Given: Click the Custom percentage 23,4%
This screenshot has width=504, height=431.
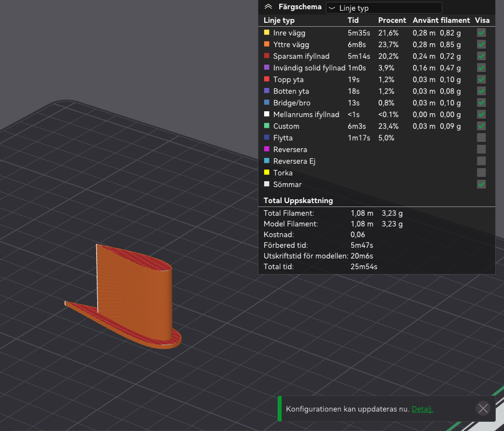Looking at the screenshot, I should coord(388,126).
